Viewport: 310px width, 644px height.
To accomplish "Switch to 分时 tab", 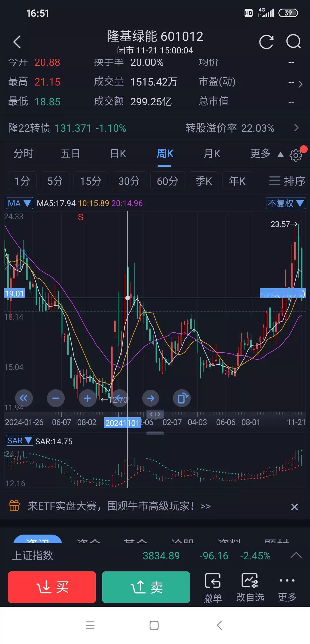I will (24, 154).
